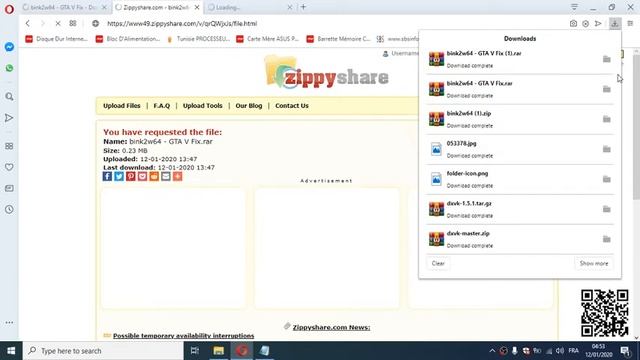Show folder for folder-icon.png download
The image size is (640, 360).
pos(607,179)
